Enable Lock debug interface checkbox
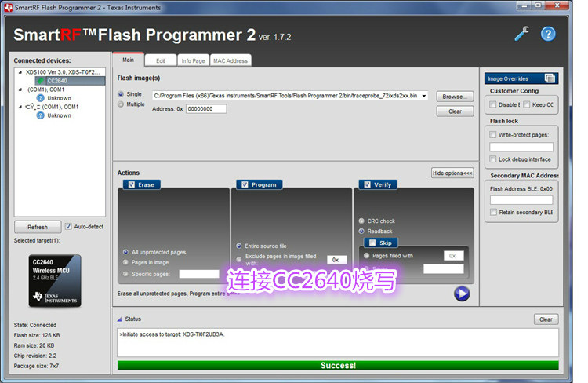Image resolution: width=588 pixels, height=383 pixels. [x=493, y=159]
